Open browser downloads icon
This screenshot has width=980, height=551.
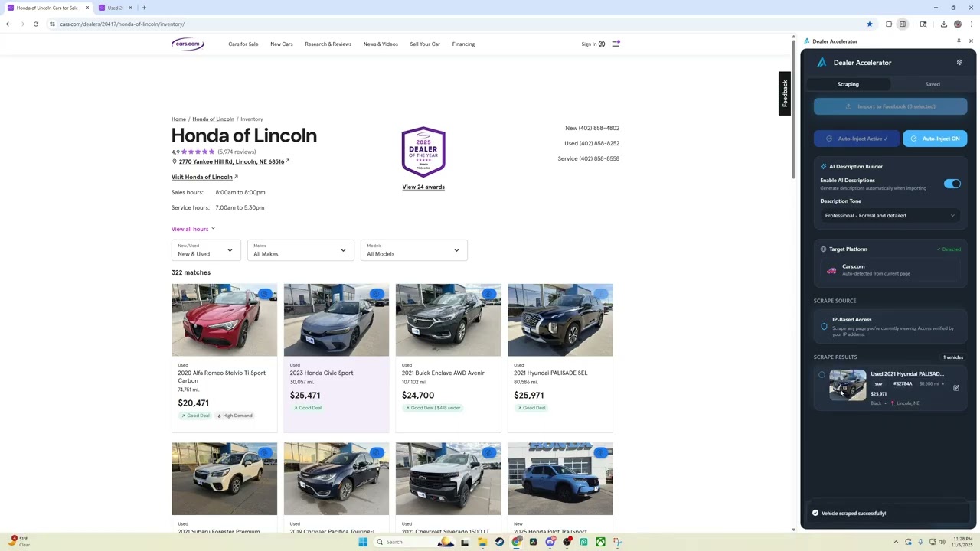(x=943, y=24)
